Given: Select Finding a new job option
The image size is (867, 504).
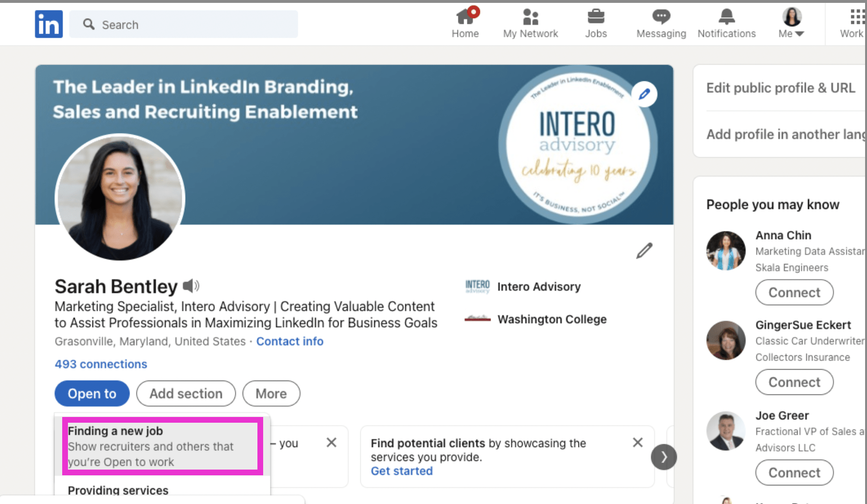Looking at the screenshot, I should [x=163, y=446].
